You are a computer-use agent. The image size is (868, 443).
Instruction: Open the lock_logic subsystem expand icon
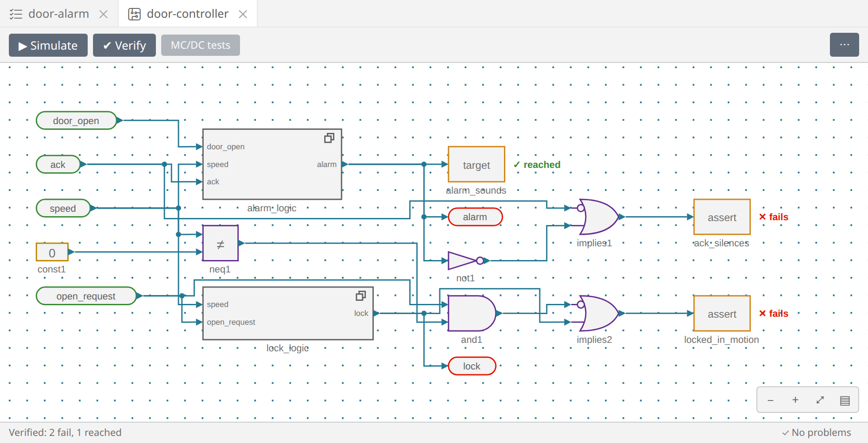tap(361, 296)
